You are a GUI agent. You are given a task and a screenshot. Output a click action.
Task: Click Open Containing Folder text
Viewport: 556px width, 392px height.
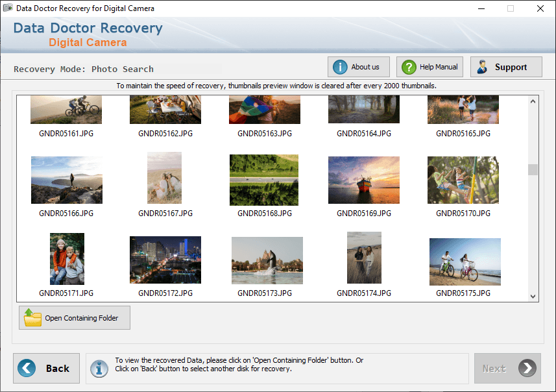[x=82, y=318]
